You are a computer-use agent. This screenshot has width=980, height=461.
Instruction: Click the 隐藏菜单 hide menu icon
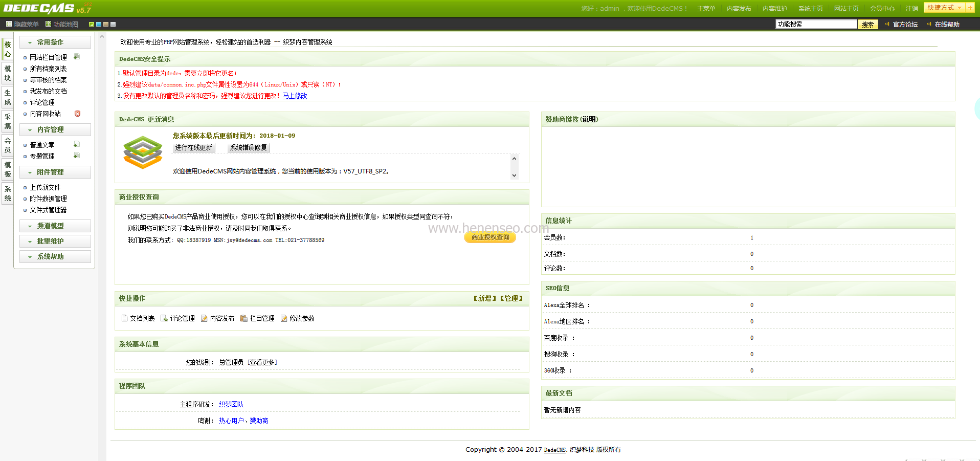[x=9, y=24]
